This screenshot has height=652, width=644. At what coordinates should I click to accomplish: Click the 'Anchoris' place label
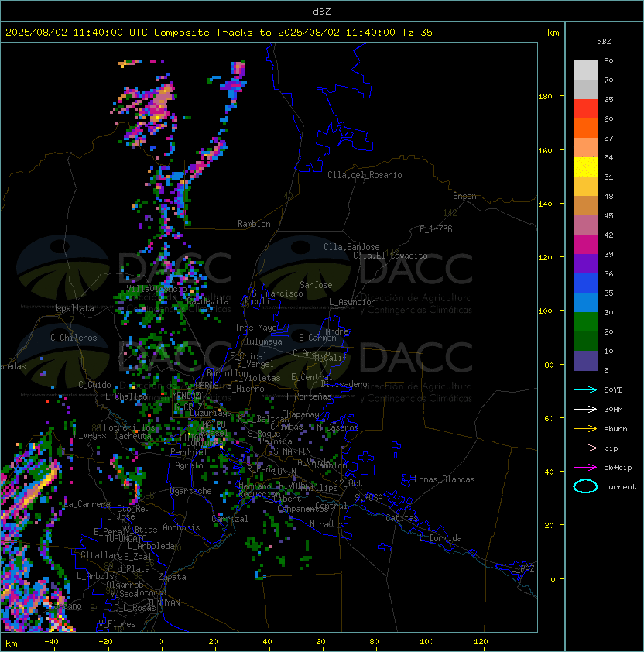(181, 527)
